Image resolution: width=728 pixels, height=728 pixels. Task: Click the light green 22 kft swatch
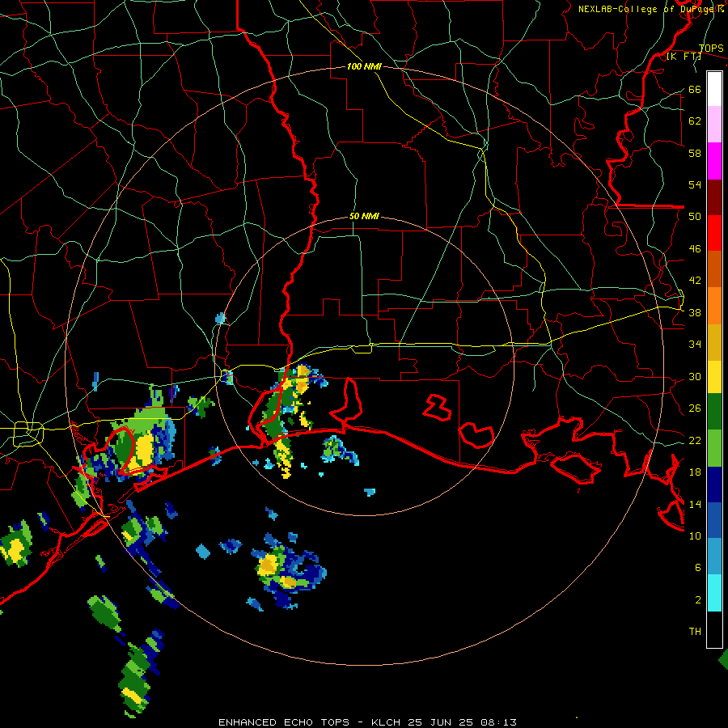[714, 448]
